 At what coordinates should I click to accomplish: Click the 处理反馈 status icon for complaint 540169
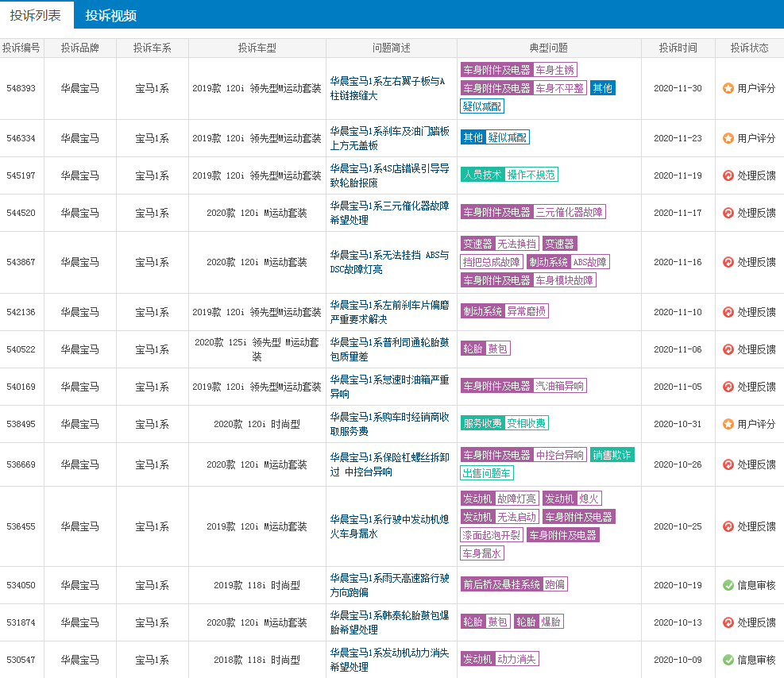click(728, 387)
